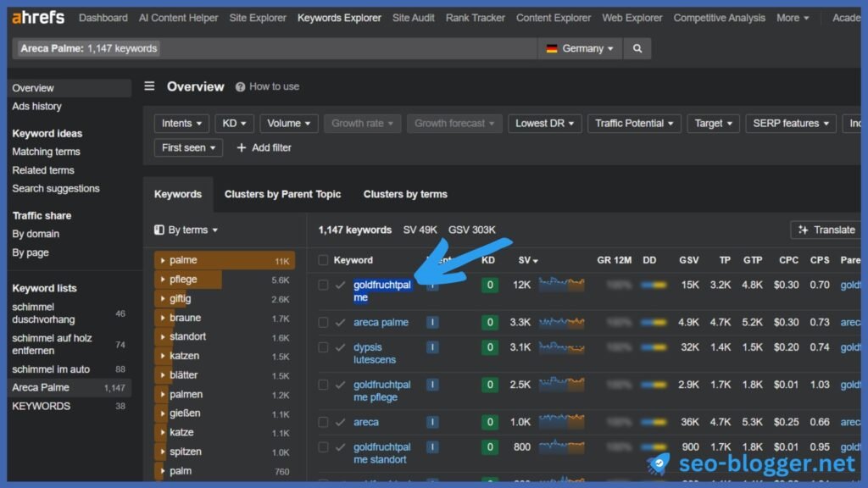Switch to Clusters by terms tab

(405, 194)
